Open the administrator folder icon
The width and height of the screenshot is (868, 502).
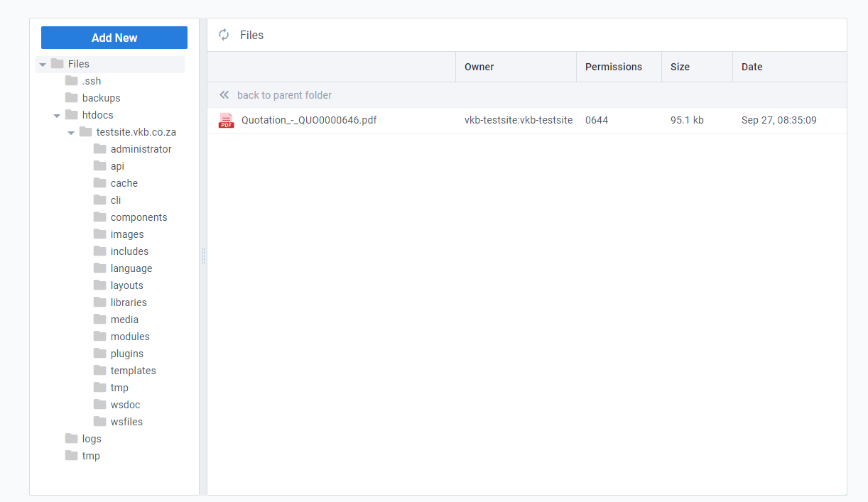tap(99, 148)
